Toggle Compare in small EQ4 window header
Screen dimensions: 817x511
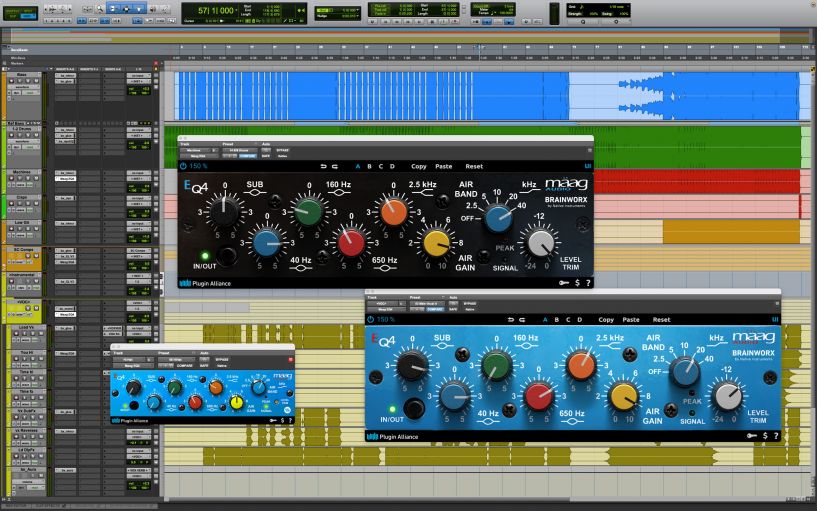coord(184,366)
